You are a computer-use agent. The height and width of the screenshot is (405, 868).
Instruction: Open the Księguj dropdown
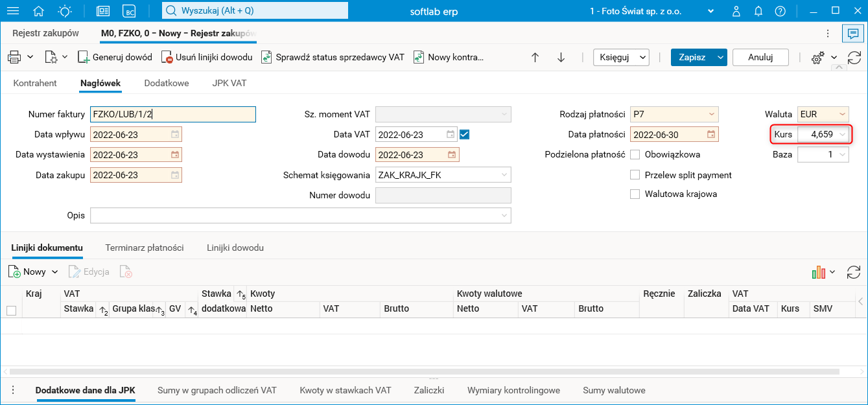point(621,57)
